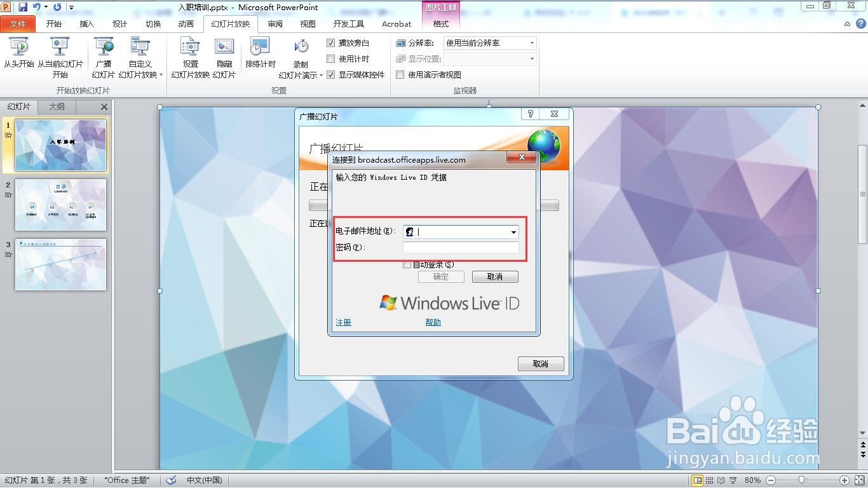
Task: Switch to Insert (插入) ribbon tab
Action: (x=87, y=24)
